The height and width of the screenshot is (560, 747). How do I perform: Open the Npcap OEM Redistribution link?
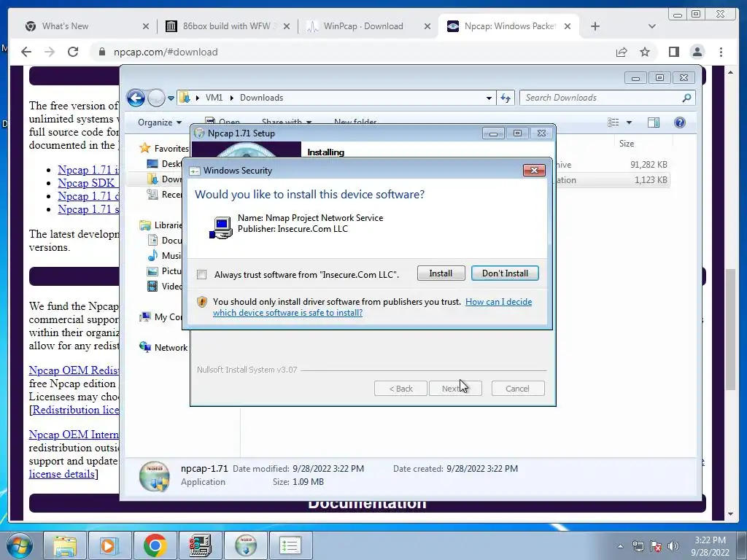[74, 370]
